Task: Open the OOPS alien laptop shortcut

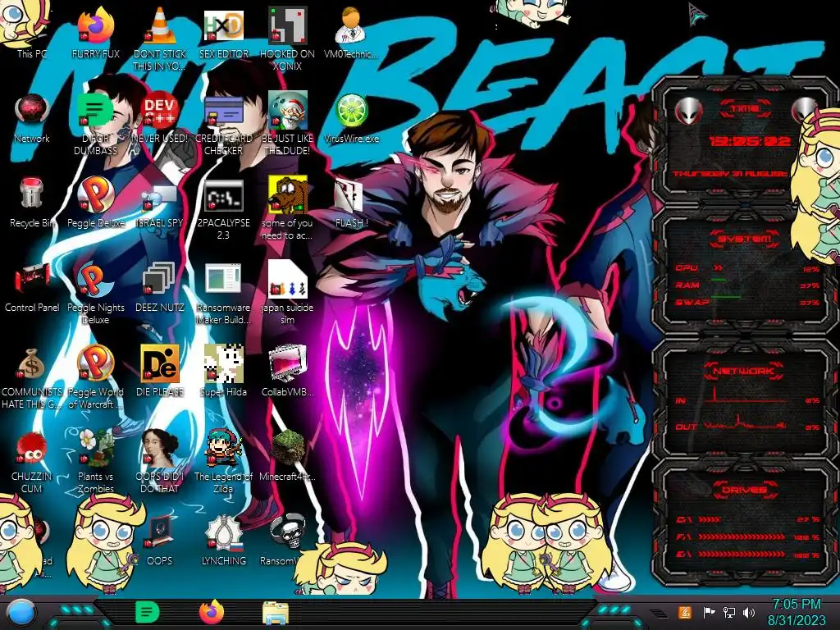Action: click(160, 541)
